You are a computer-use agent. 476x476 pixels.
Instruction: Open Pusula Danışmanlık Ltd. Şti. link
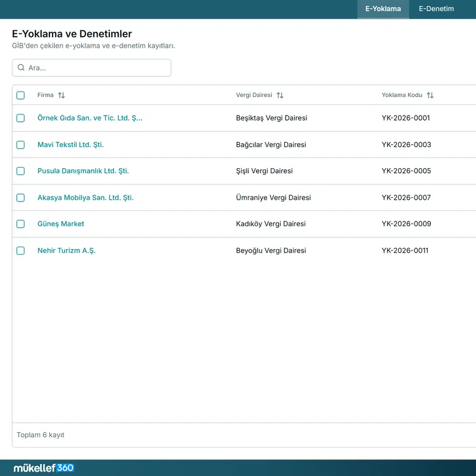[83, 171]
